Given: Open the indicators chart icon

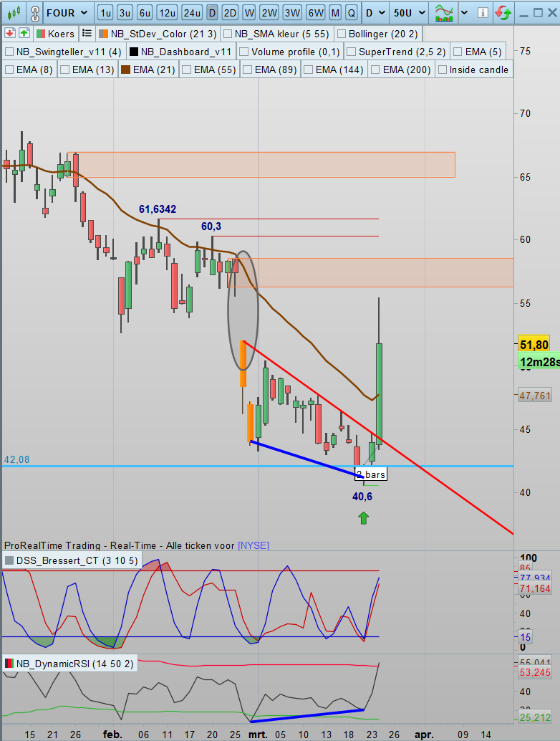Looking at the screenshot, I should coord(444,13).
